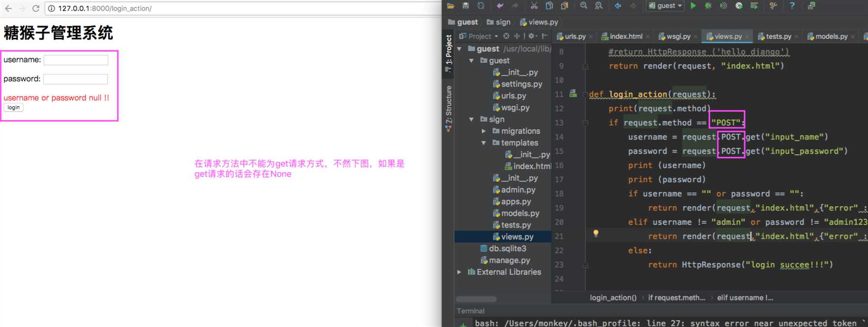This screenshot has width=868, height=327.
Task: Click the username input field
Action: click(76, 60)
